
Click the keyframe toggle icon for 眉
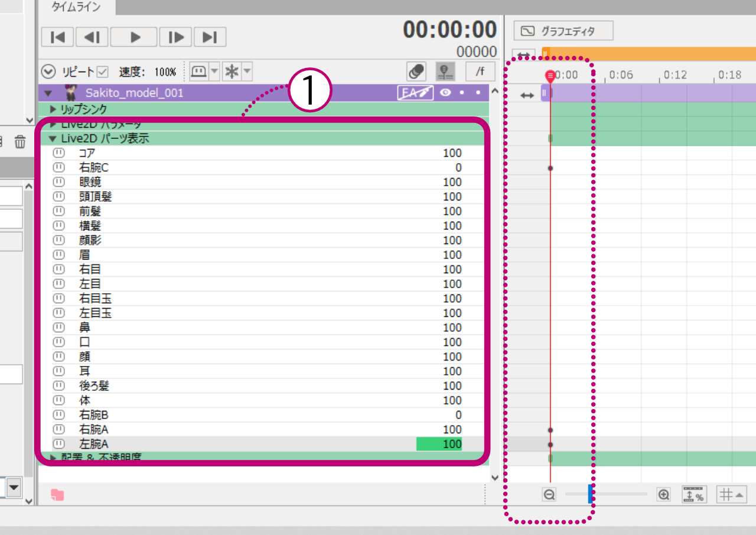point(58,255)
